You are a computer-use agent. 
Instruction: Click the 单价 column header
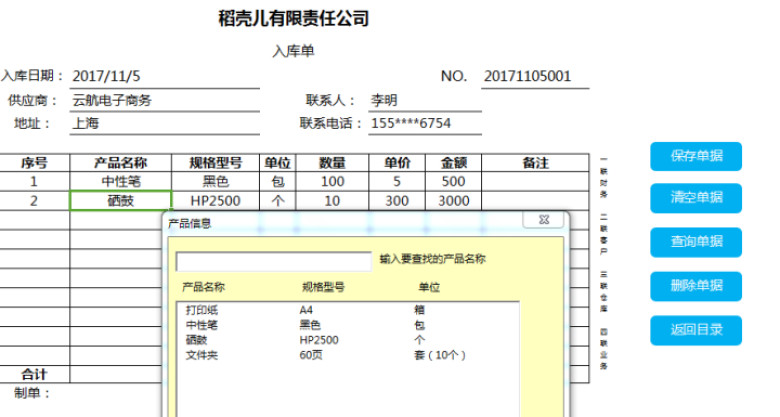point(397,163)
